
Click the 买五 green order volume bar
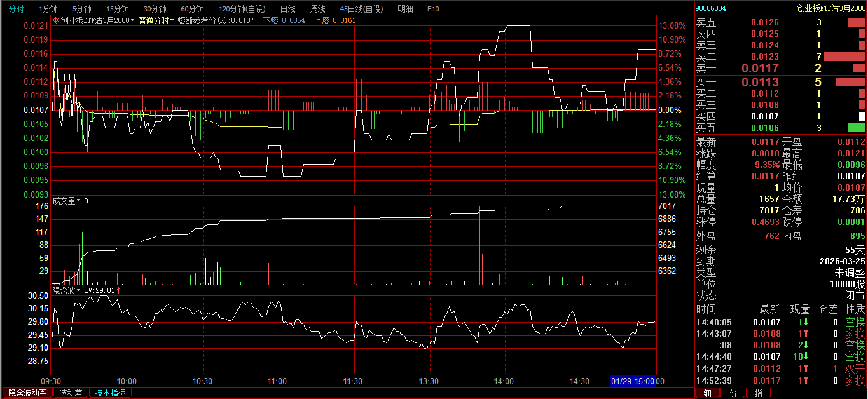[x=856, y=128]
